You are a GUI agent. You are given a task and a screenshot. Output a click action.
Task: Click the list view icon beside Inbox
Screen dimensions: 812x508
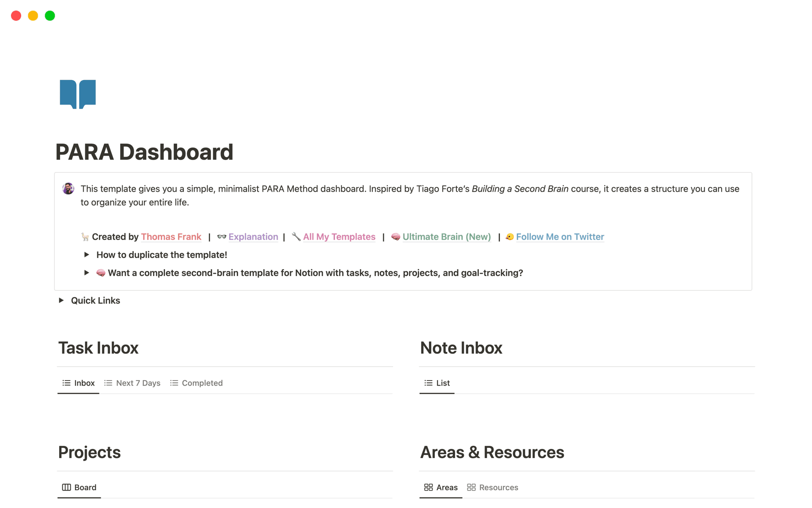tap(66, 383)
